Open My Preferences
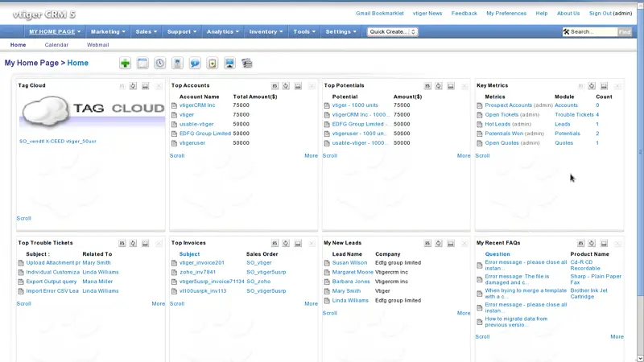644x362 pixels. tap(506, 13)
